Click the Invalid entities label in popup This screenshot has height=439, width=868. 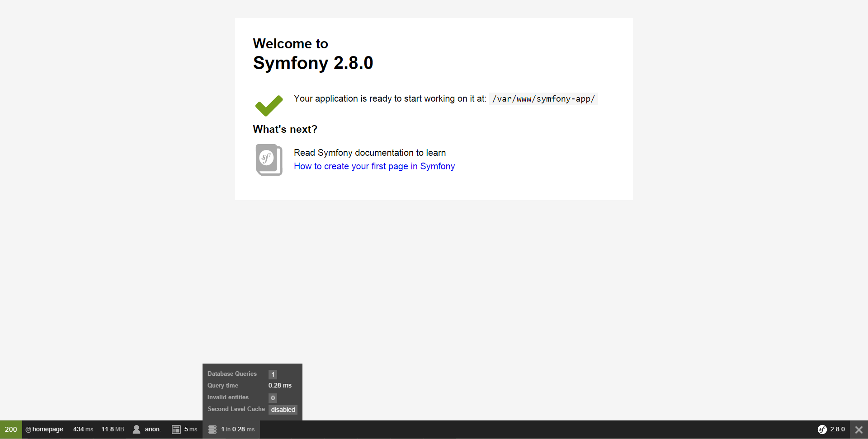228,397
